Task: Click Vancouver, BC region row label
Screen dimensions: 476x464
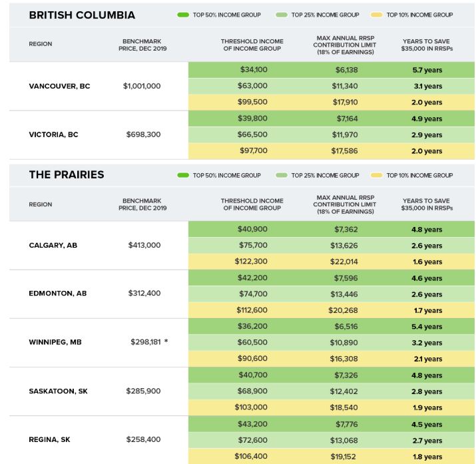Action: point(59,86)
